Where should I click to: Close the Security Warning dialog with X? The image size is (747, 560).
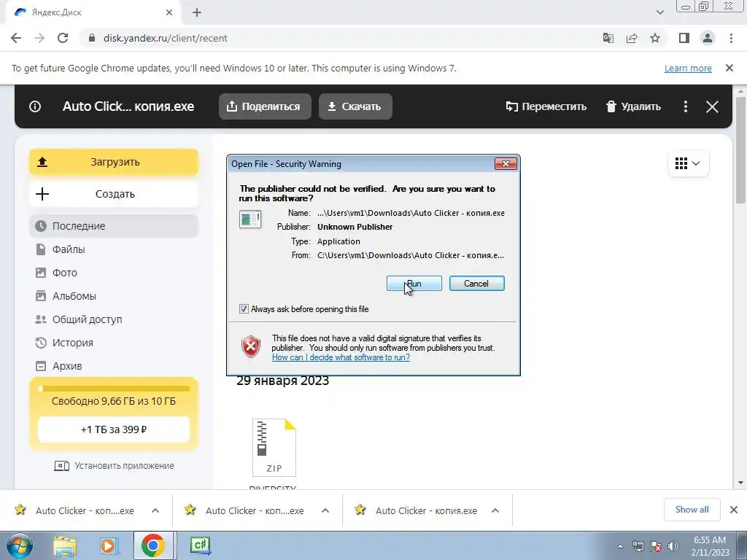click(506, 164)
